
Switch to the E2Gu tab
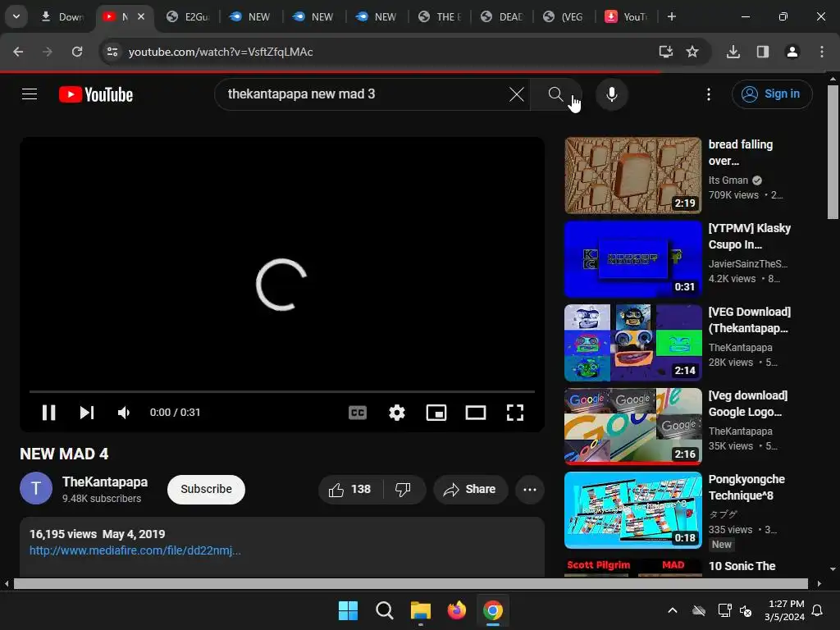click(189, 16)
